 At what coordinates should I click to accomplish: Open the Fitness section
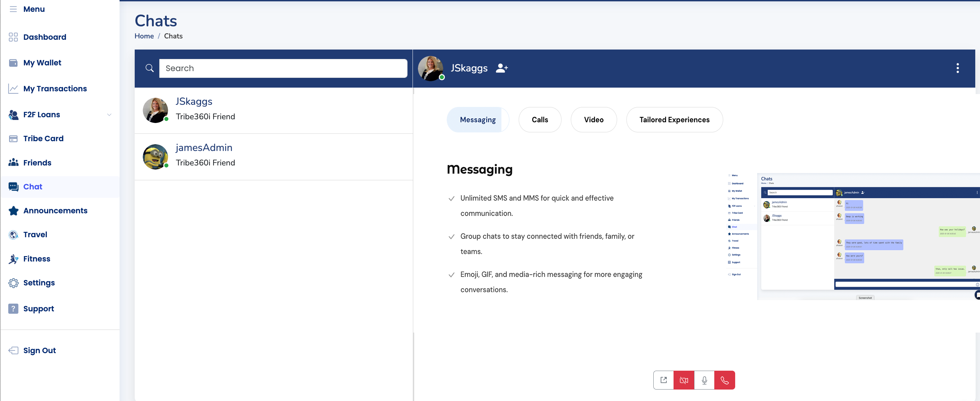(36, 258)
